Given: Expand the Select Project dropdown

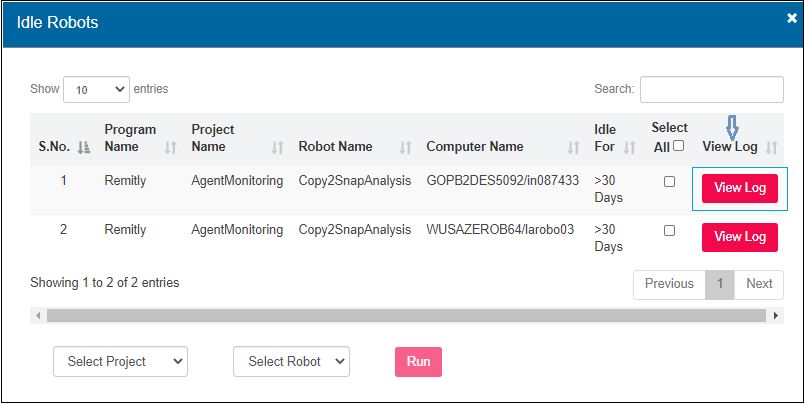Looking at the screenshot, I should 120,362.
